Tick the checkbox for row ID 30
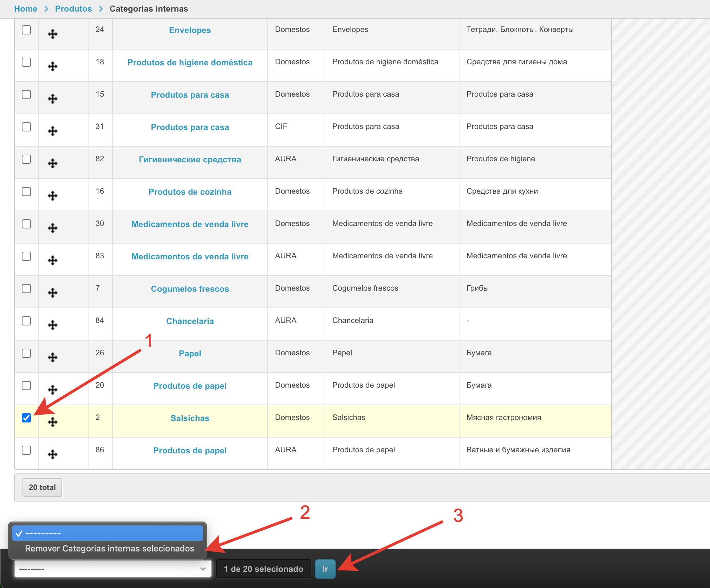 click(x=26, y=224)
